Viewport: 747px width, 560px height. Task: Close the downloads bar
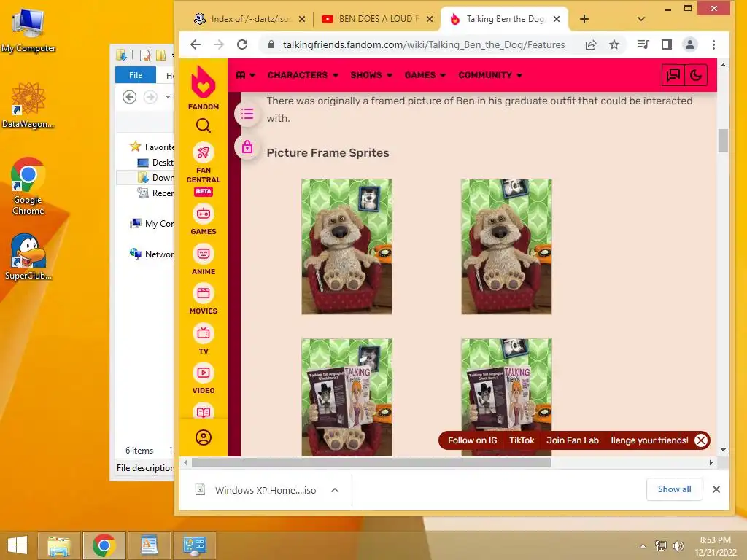click(716, 489)
